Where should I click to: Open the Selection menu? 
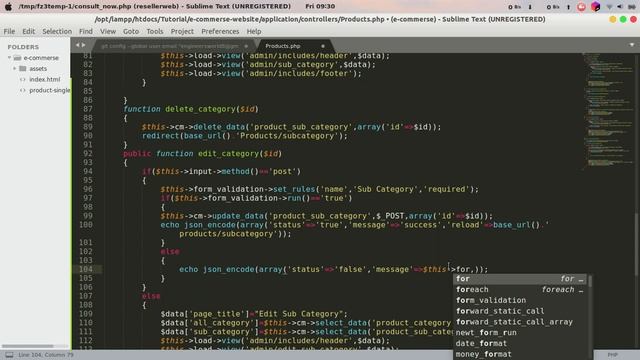(x=57, y=31)
